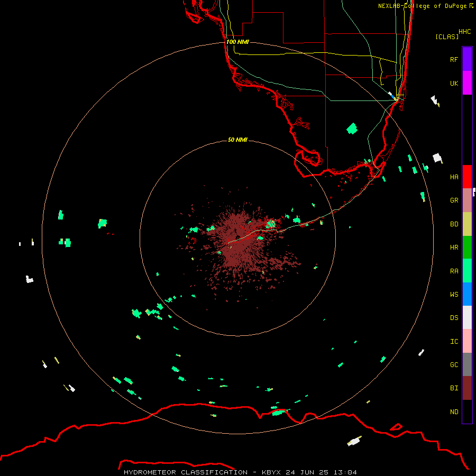Click the HHC product label
This screenshot has width=476, height=476.
click(x=464, y=32)
